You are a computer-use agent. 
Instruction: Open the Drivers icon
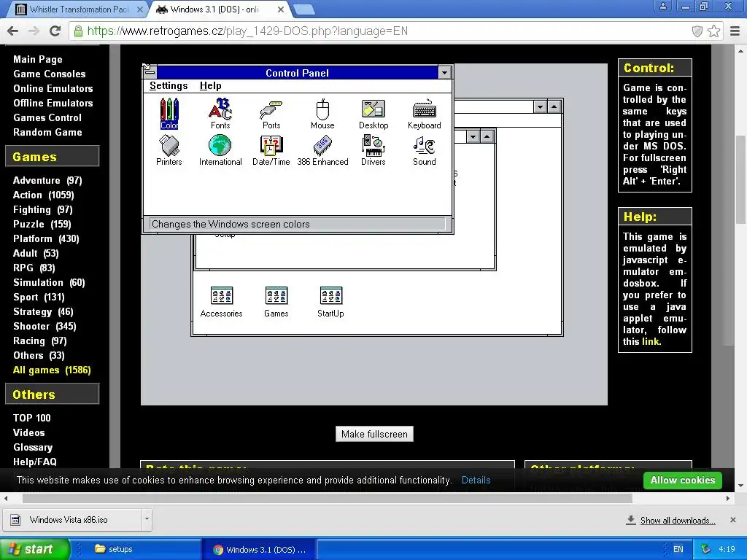[373, 150]
